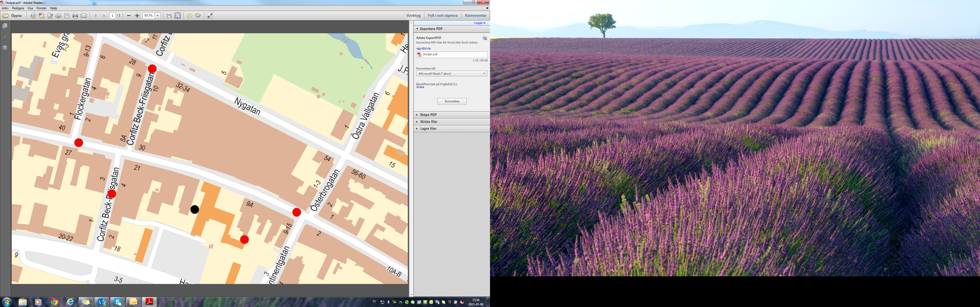Click the Välj PDF-fil link
Screen dimensions: 980x307
(424, 49)
